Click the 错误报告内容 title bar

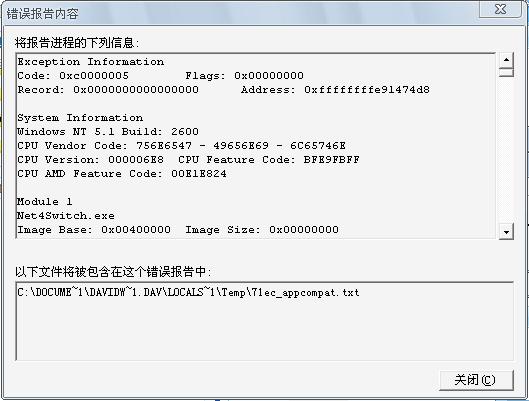(43, 14)
